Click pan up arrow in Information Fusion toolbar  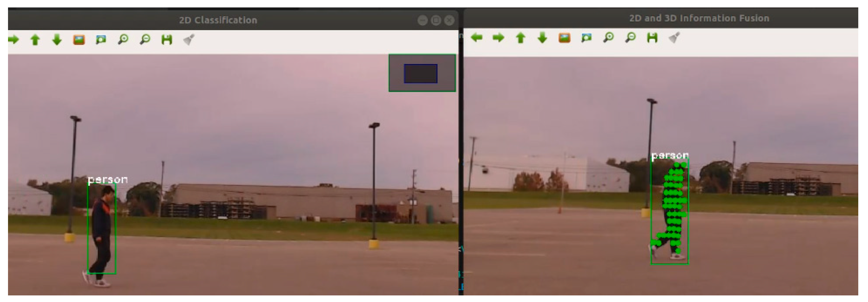(521, 38)
